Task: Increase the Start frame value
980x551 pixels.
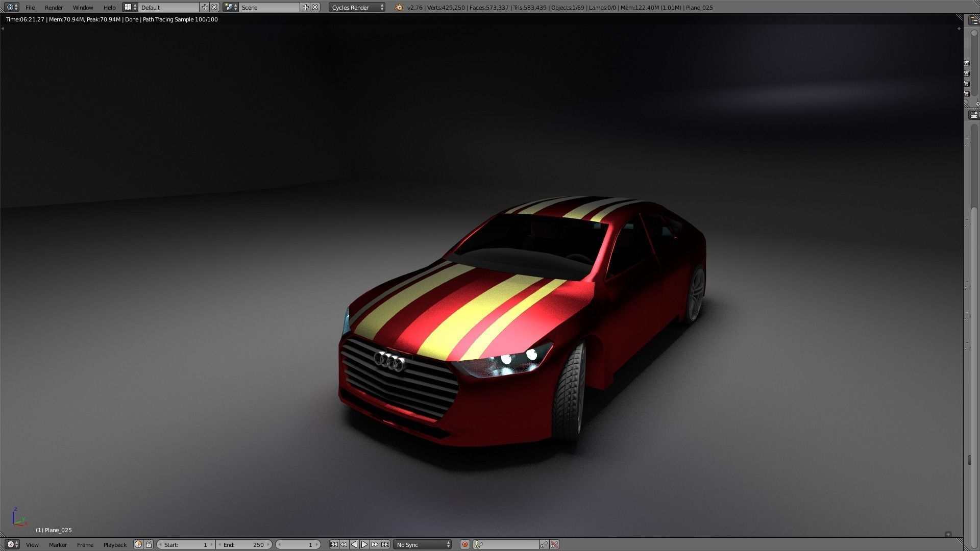Action: (211, 544)
